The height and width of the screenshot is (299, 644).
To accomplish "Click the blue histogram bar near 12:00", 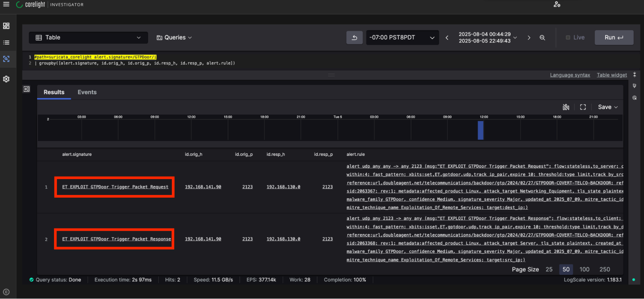I will pyautogui.click(x=480, y=130).
